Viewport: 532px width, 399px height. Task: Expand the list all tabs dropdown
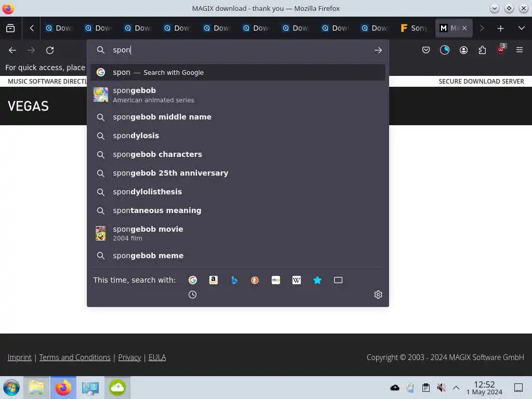pyautogui.click(x=522, y=28)
